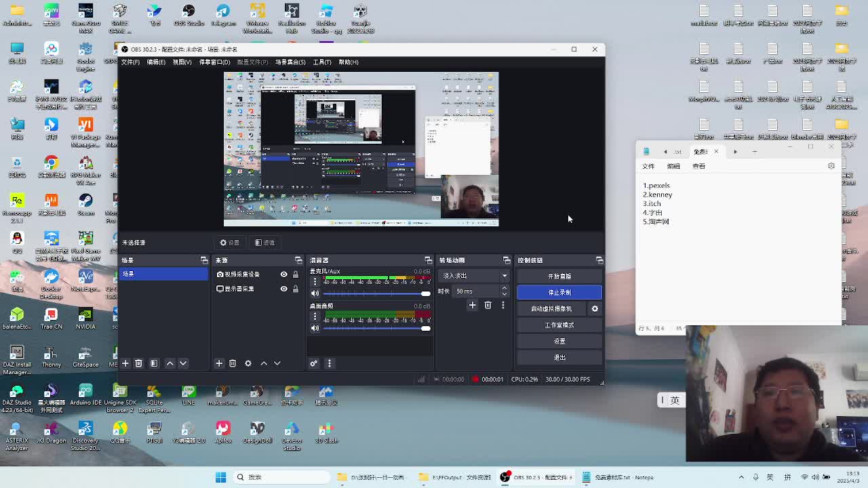Screen dimensions: 868x488
Task: Click the 停止录制 button
Action: point(559,292)
